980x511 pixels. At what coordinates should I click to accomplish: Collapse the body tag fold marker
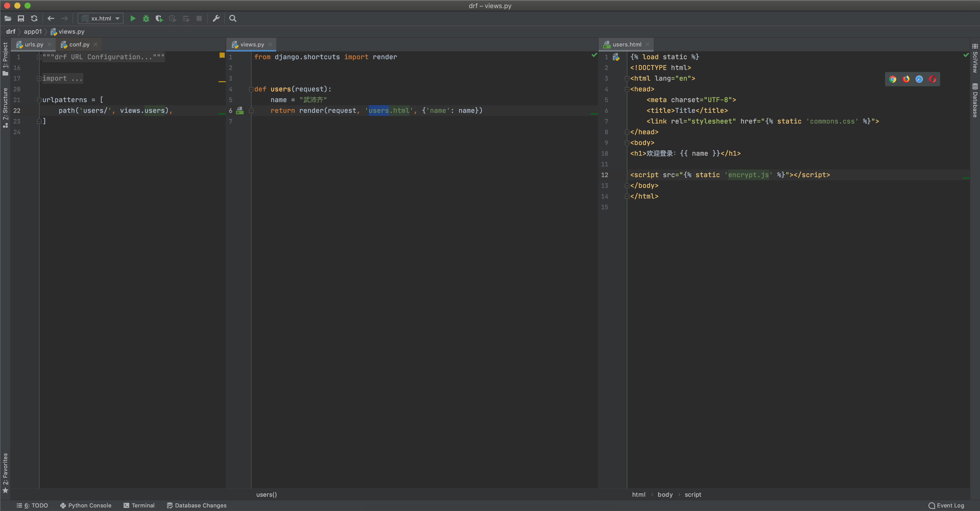(x=627, y=143)
